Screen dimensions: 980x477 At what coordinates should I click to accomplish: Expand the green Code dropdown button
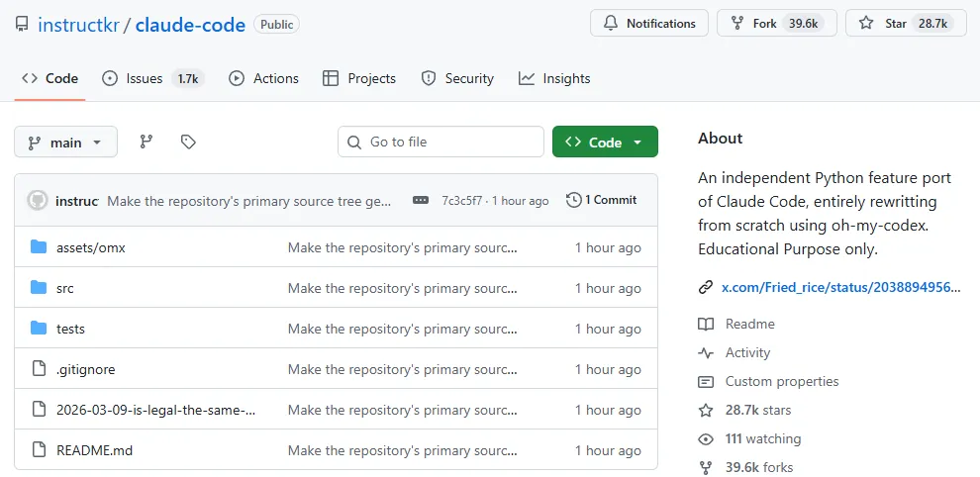point(605,142)
